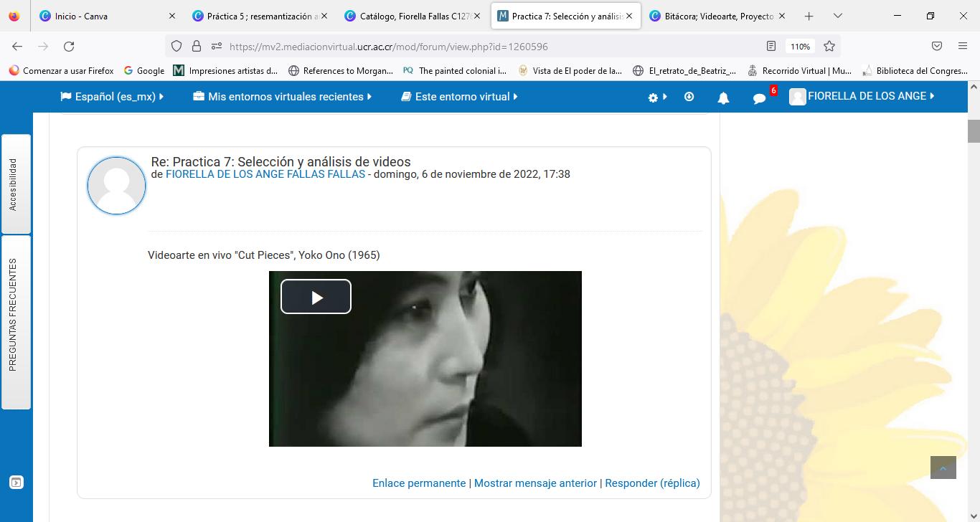
Task: Jump back to top of page arrow
Action: pyautogui.click(x=943, y=468)
